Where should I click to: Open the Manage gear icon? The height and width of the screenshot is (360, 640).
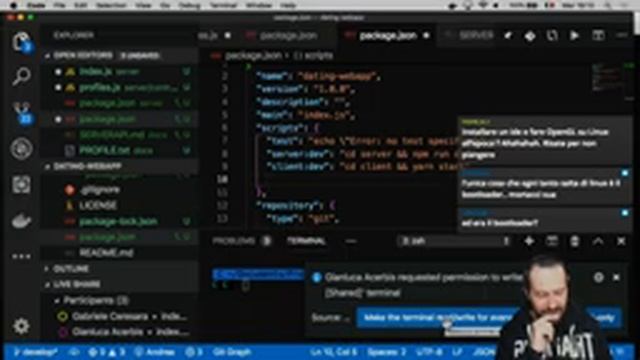[x=21, y=326]
